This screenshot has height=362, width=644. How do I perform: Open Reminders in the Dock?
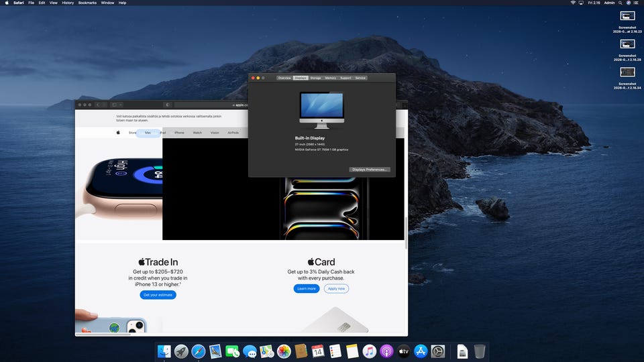click(x=335, y=351)
